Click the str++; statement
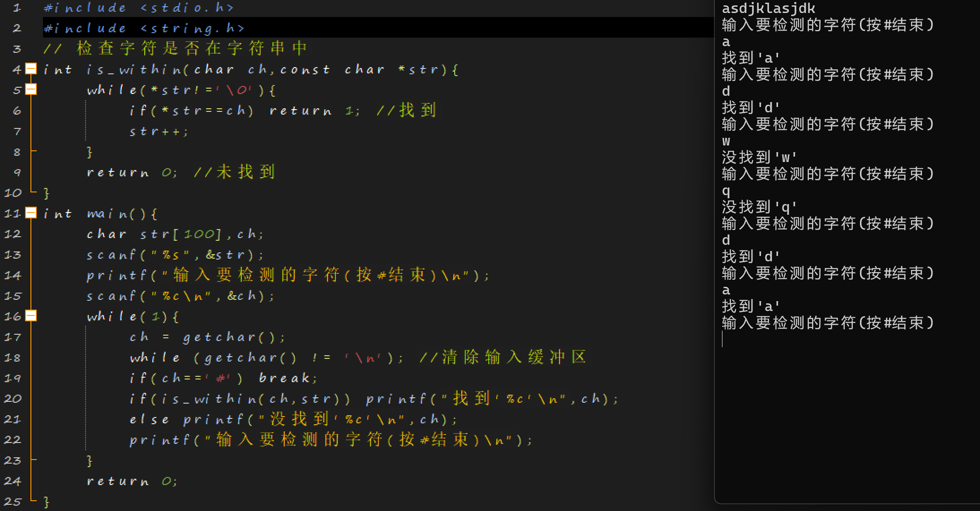This screenshot has width=980, height=511. [159, 131]
